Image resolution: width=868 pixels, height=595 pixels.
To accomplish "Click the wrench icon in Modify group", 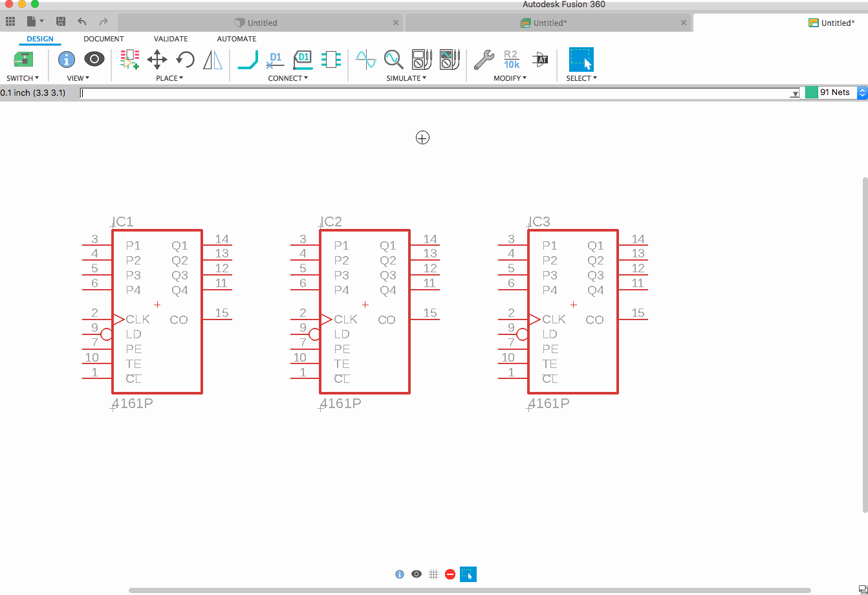I will pos(484,60).
